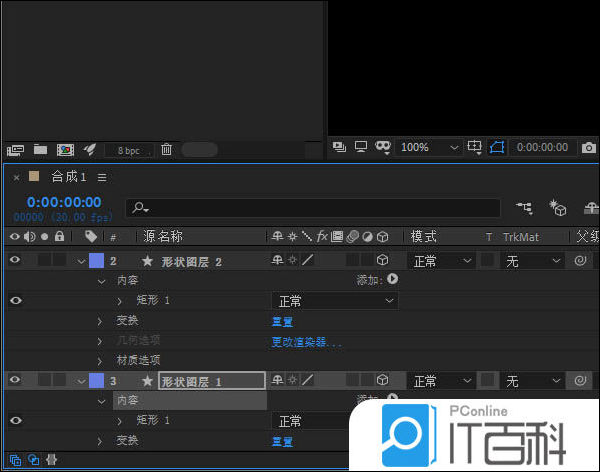Toggle 3D layer cube for 形状图层 1
600x472 pixels.
[x=382, y=380]
